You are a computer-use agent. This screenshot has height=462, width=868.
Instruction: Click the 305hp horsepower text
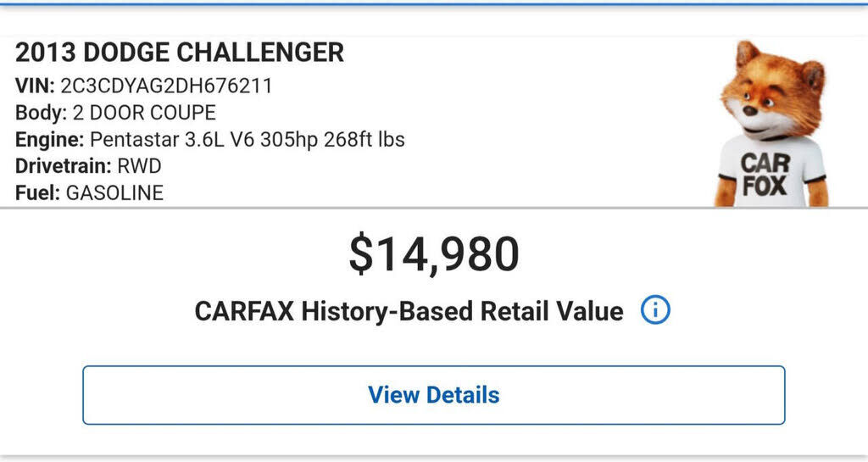coord(283,139)
